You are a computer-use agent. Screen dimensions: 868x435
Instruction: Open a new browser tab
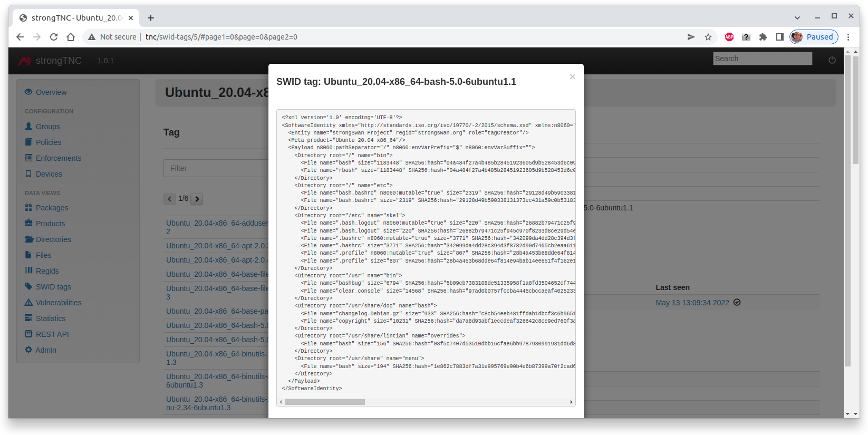click(x=151, y=18)
